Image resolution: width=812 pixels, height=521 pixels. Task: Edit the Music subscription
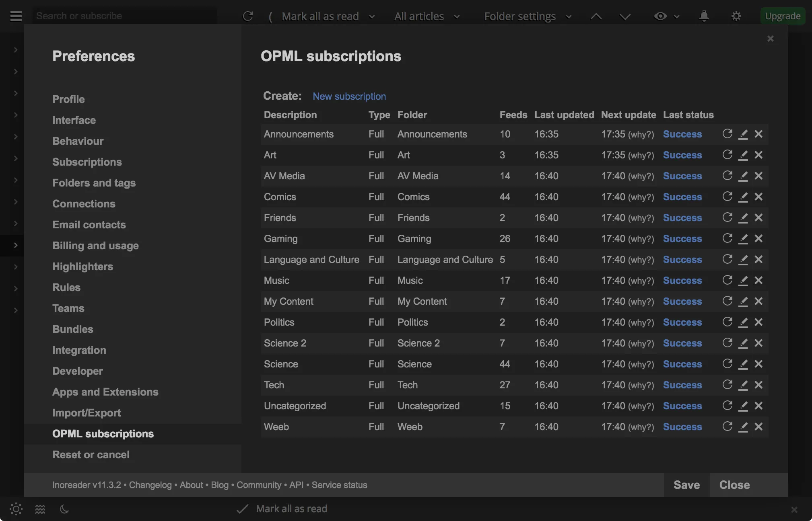click(x=743, y=280)
